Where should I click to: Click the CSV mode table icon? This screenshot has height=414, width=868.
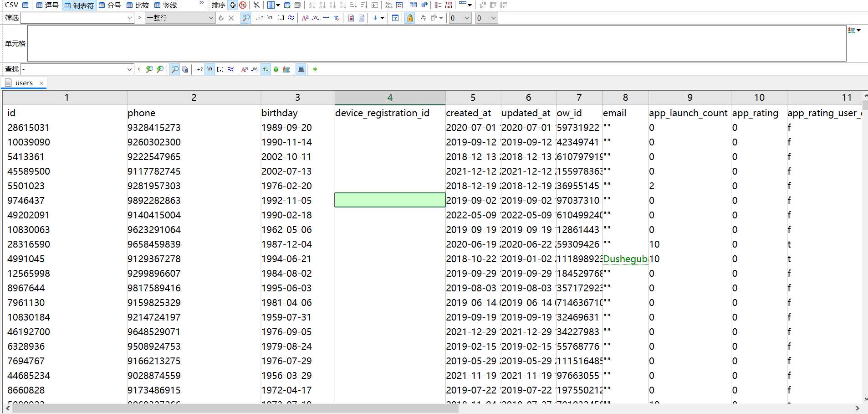(26, 5)
